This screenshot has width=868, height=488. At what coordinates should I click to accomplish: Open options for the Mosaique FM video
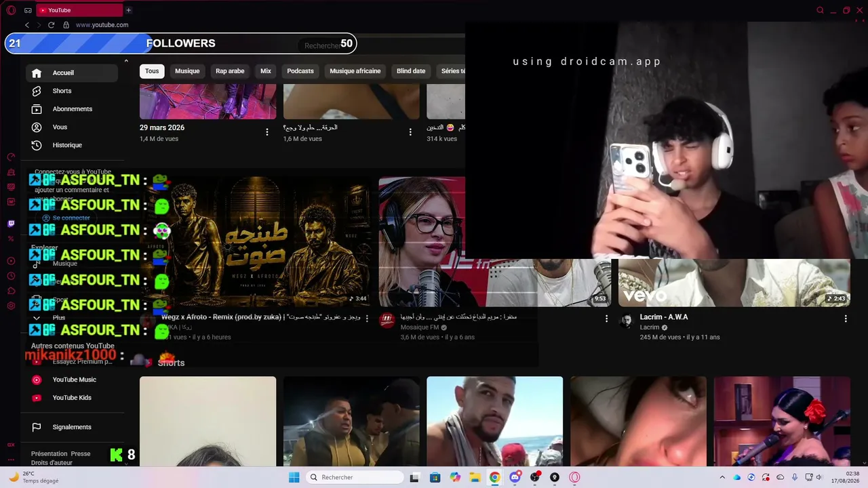coord(607,318)
